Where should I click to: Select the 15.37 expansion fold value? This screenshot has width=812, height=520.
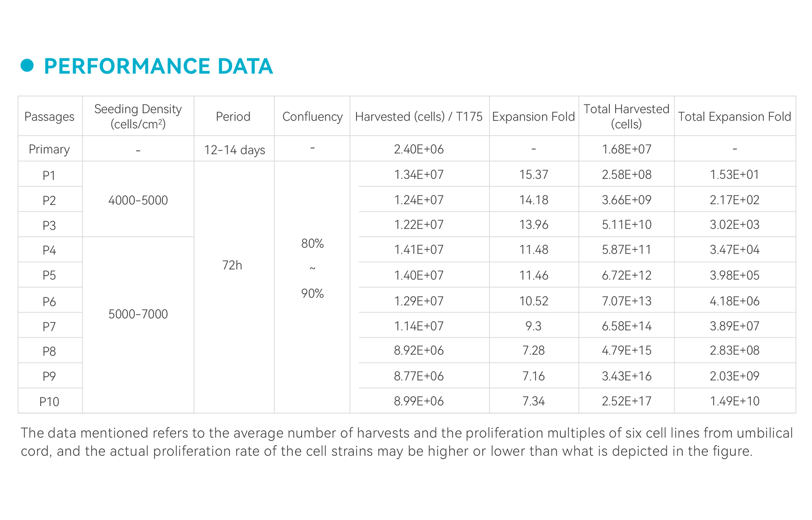(534, 174)
